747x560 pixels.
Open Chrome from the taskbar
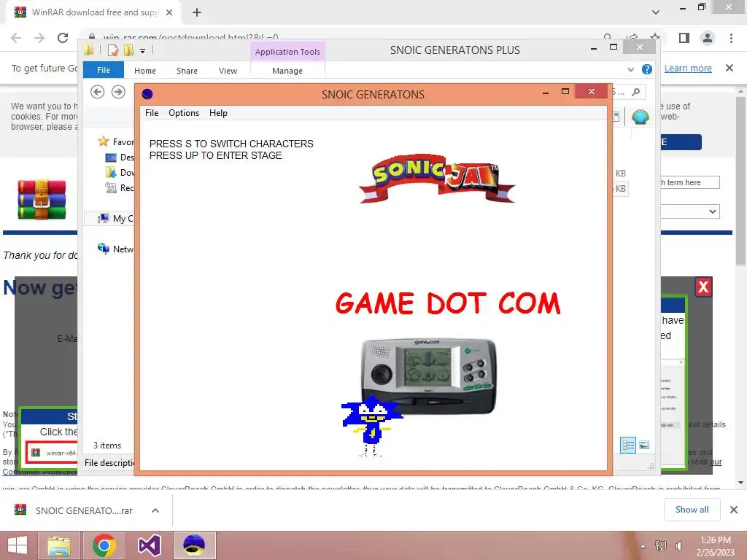(104, 545)
